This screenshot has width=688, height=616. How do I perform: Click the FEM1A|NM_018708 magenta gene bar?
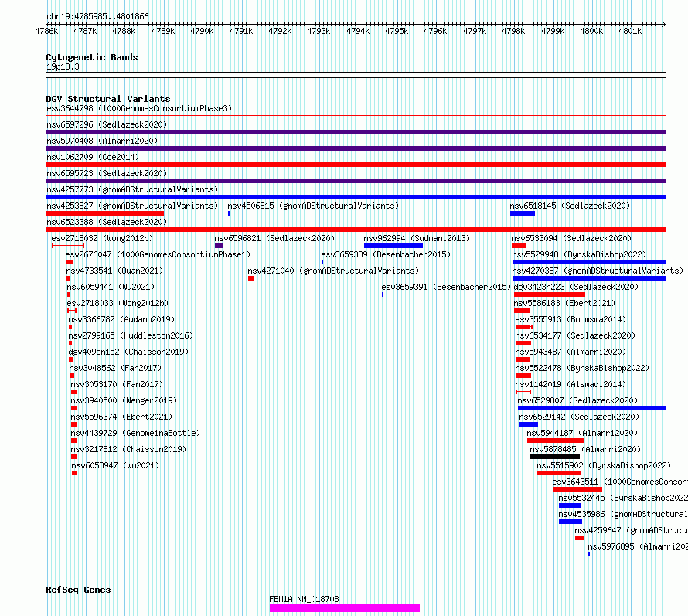345,608
